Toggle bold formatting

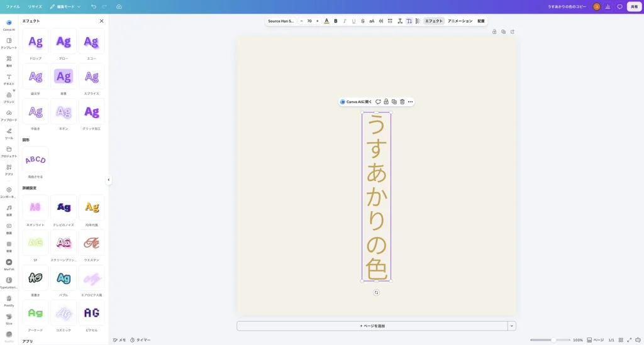336,21
